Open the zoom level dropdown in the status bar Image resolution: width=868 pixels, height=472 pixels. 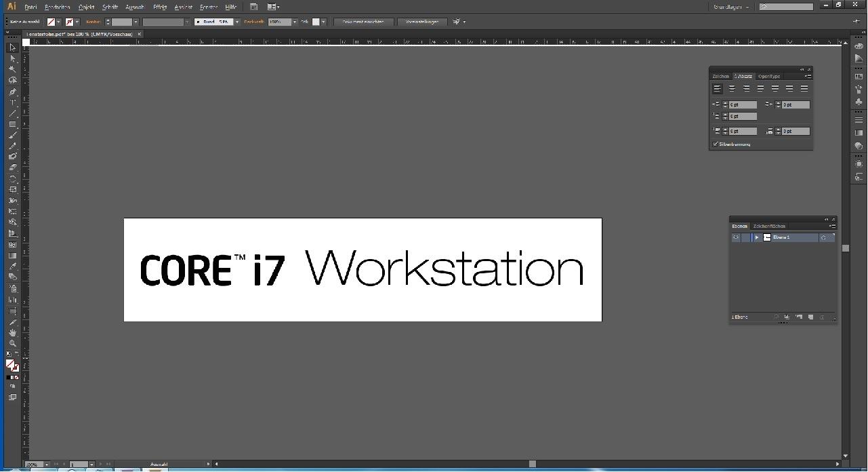point(46,465)
